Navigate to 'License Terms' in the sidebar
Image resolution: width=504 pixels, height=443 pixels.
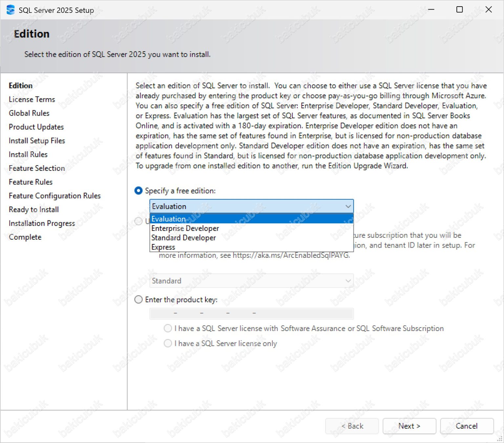tap(32, 99)
